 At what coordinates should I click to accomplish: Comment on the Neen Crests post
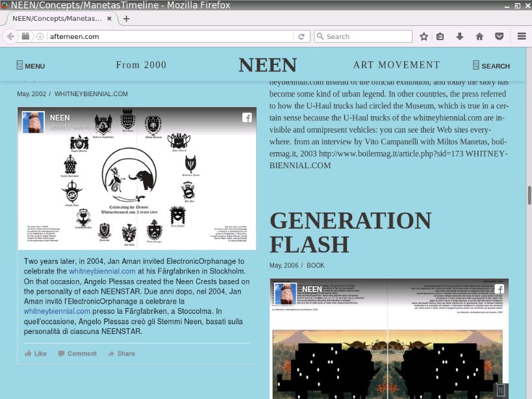[77, 354]
